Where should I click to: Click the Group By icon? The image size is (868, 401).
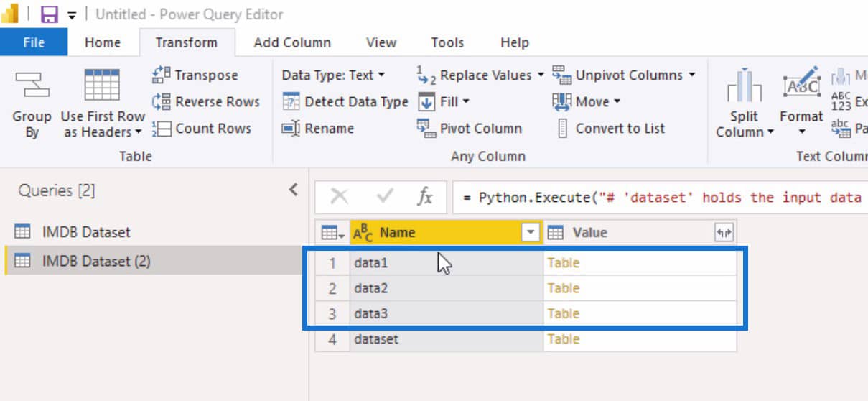pos(32,86)
